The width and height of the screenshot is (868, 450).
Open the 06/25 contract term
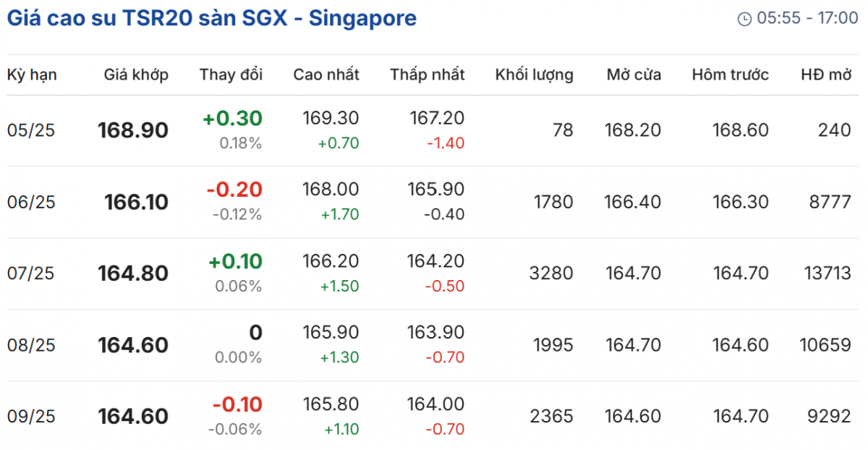[x=31, y=203]
